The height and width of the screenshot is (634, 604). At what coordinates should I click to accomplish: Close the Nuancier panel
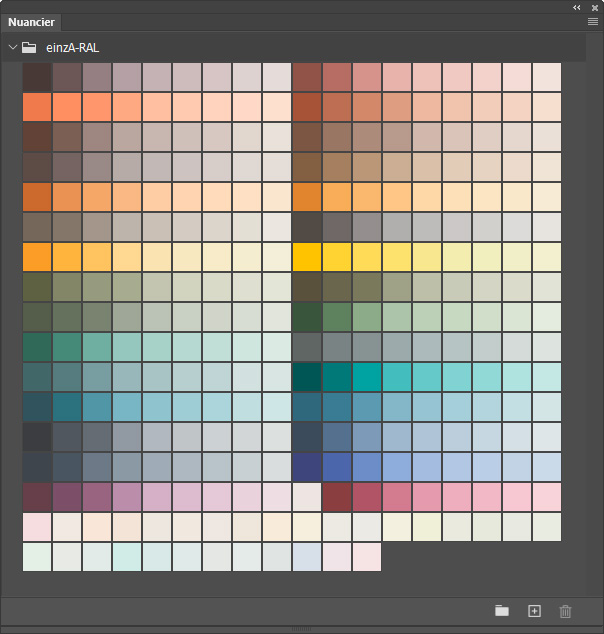pyautogui.click(x=595, y=8)
